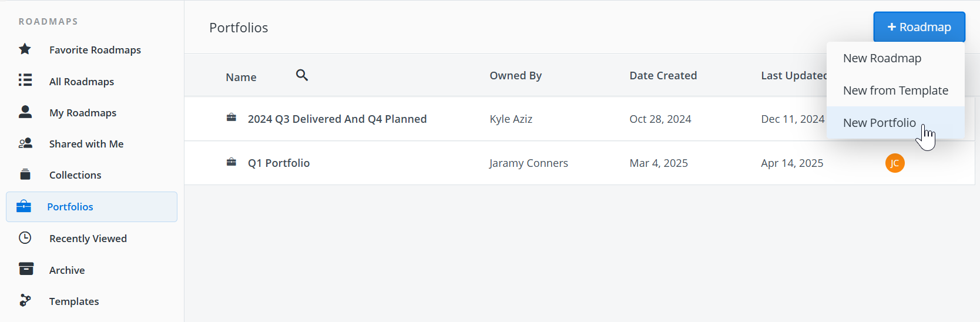Sort by Date Created column header
980x322 pixels.
[663, 76]
